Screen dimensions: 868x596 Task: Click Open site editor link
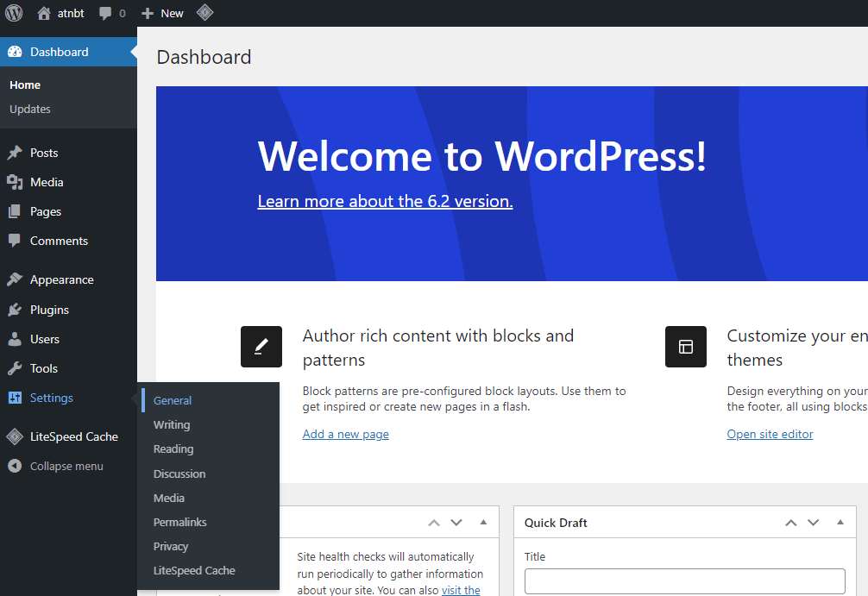770,435
